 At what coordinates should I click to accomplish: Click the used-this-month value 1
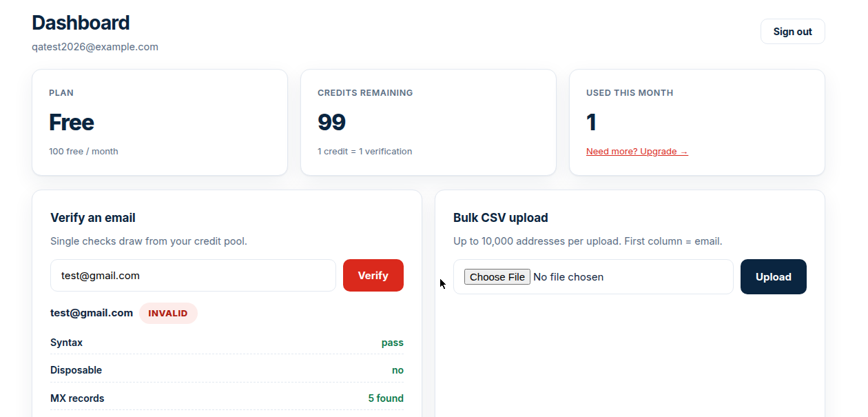(x=591, y=123)
